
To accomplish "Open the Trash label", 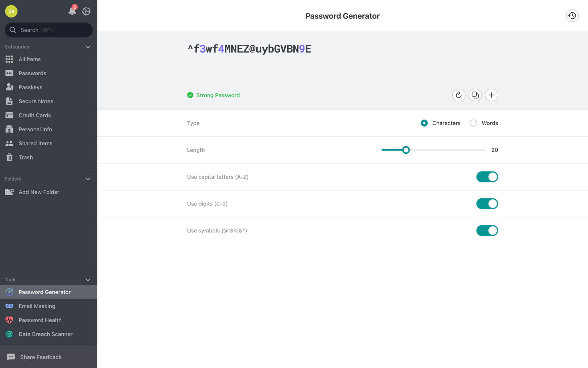I will [x=26, y=157].
